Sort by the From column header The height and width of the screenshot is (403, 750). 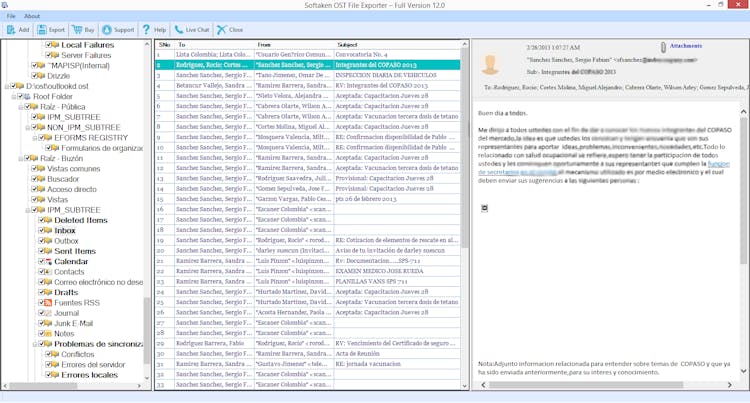coord(294,44)
